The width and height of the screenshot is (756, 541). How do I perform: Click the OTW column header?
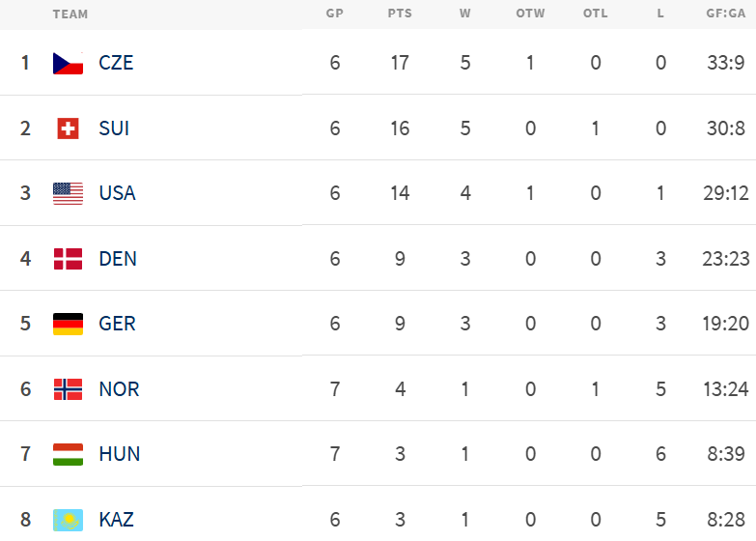coord(530,14)
